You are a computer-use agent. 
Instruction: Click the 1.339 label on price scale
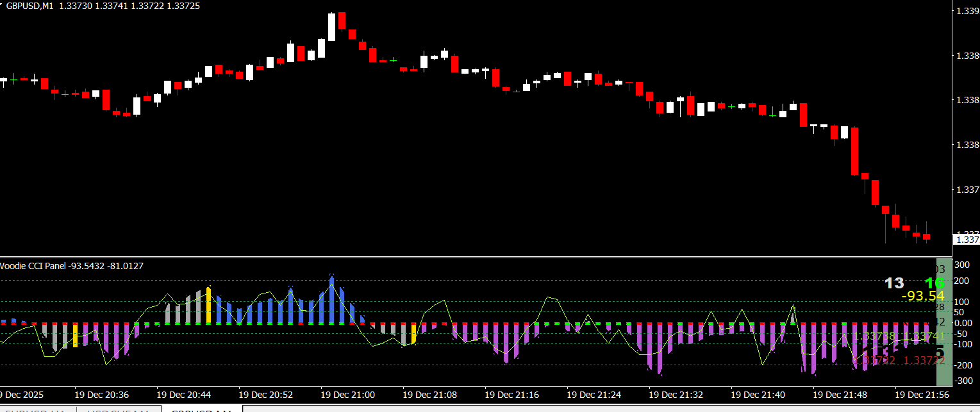(966, 11)
